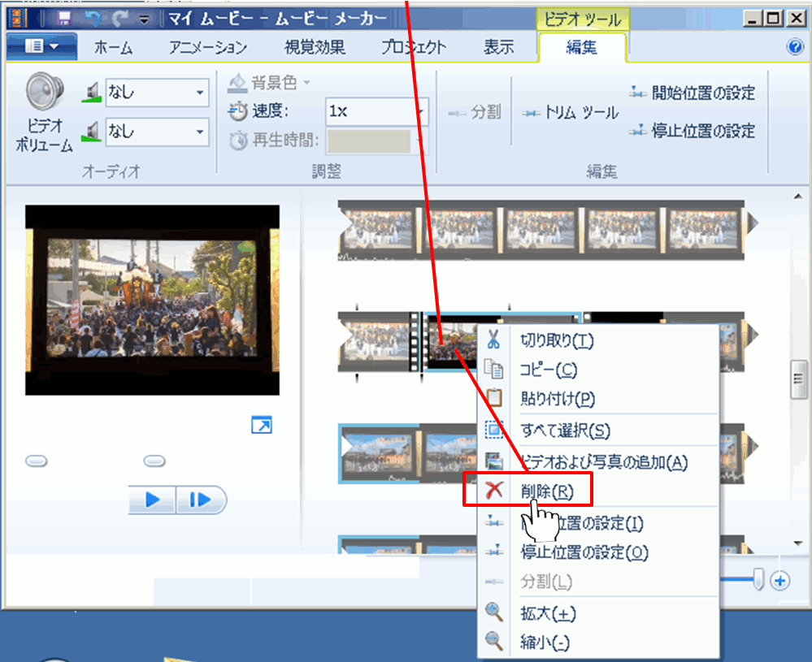812x662 pixels.
Task: Open the fade-out dropdown showing なし
Action: click(x=157, y=131)
